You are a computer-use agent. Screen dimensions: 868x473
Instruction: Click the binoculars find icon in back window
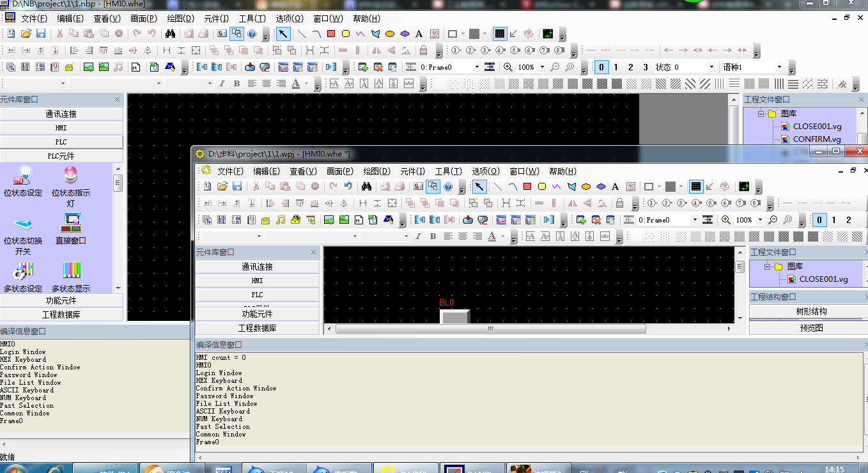(170, 34)
